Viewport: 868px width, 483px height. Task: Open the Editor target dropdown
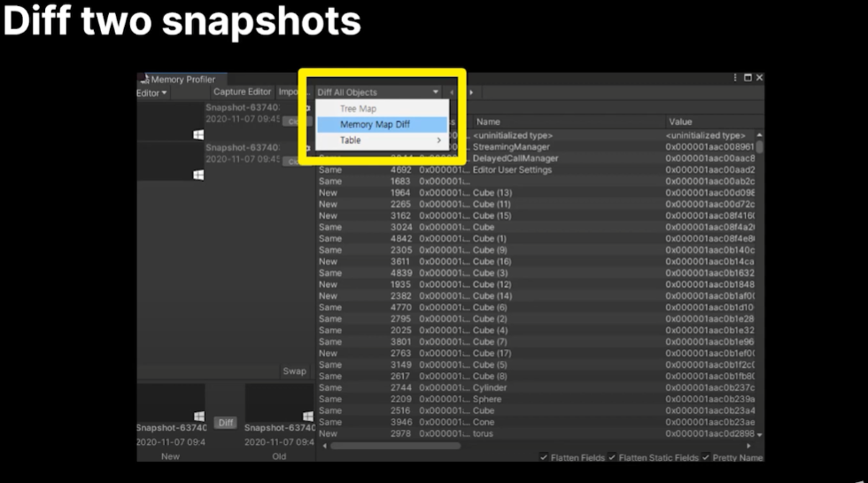[151, 93]
